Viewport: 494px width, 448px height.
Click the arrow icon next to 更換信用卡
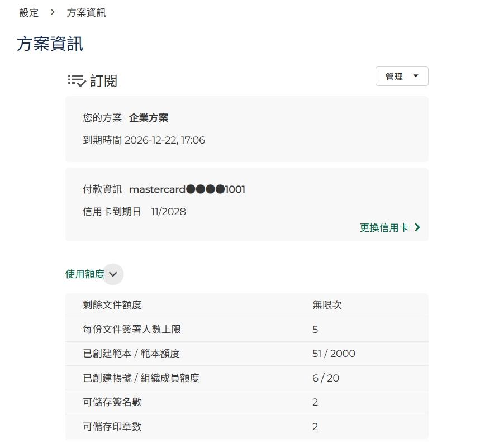click(417, 227)
